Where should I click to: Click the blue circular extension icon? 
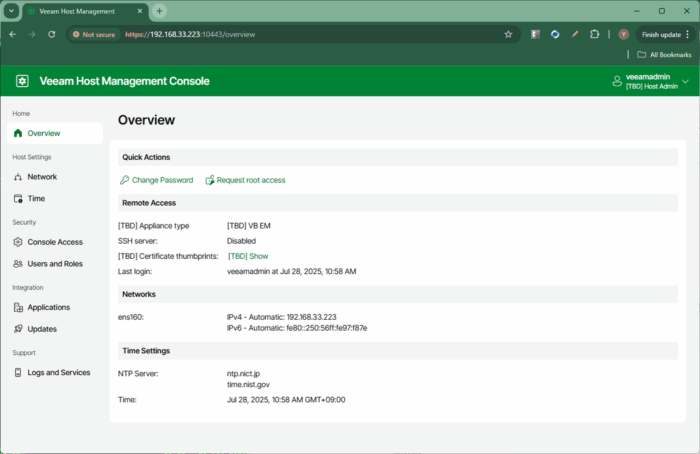coord(555,34)
